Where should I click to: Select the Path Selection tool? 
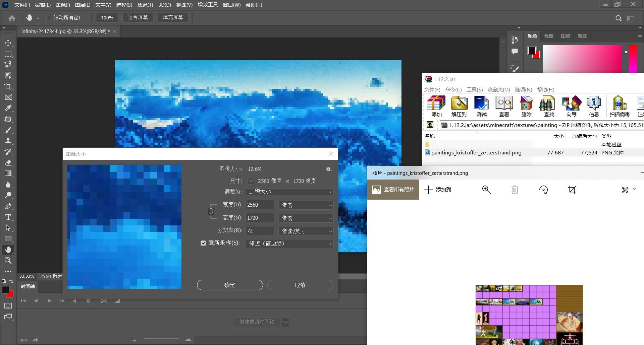[x=8, y=228]
